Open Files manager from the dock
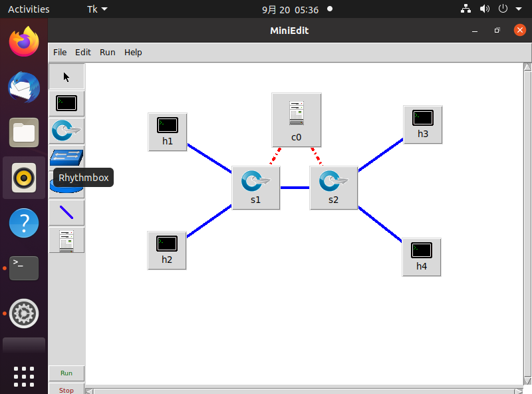 pos(24,132)
